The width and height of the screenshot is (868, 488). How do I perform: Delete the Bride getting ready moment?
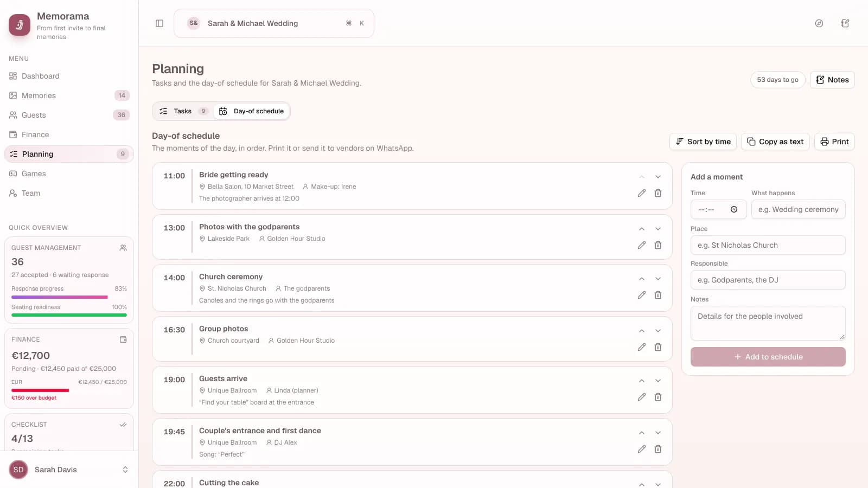click(658, 193)
